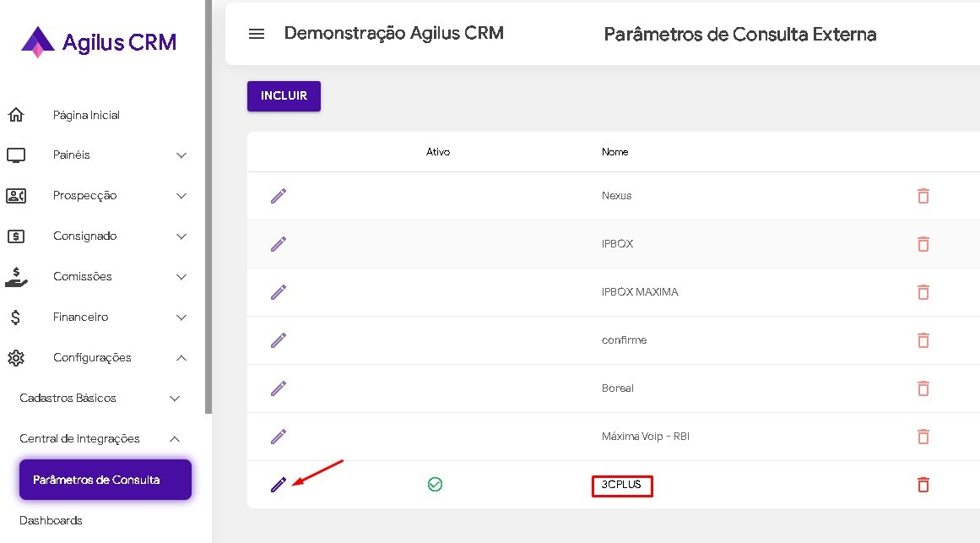The image size is (980, 543).
Task: Open the Prospecção menu item
Action: [x=84, y=196]
